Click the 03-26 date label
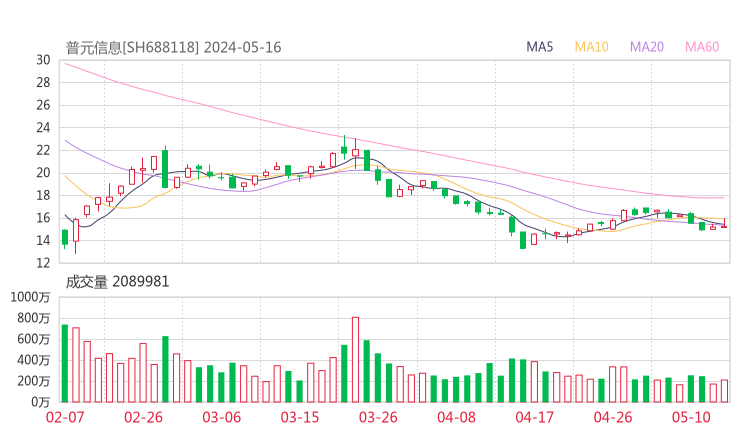 coord(378,417)
